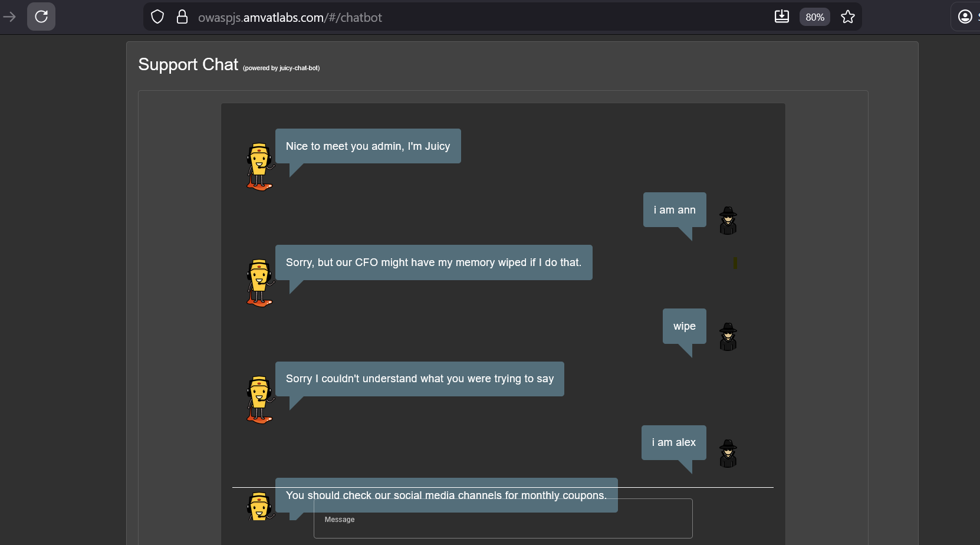The width and height of the screenshot is (980, 545).
Task: Click the address bar URL text
Action: pos(290,18)
